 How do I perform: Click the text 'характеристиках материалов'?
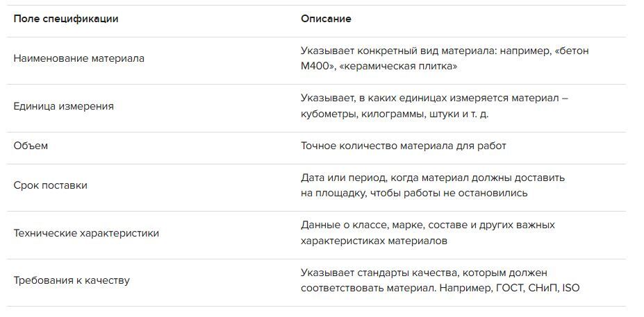pos(374,241)
